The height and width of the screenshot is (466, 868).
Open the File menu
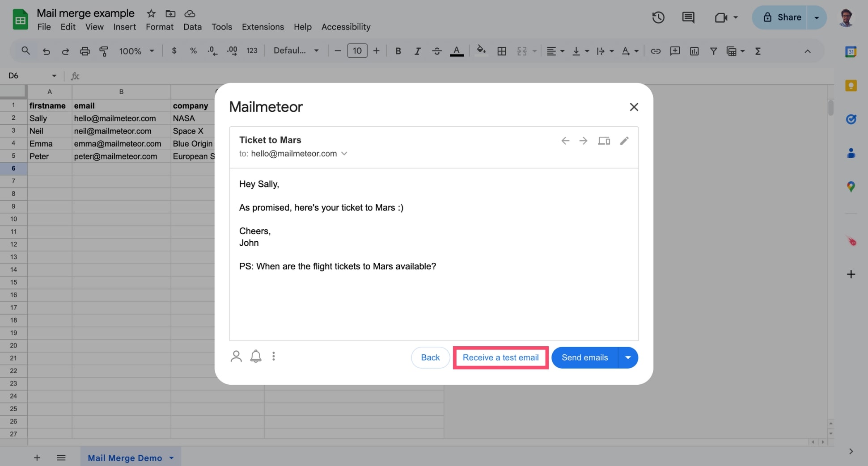[x=44, y=27]
